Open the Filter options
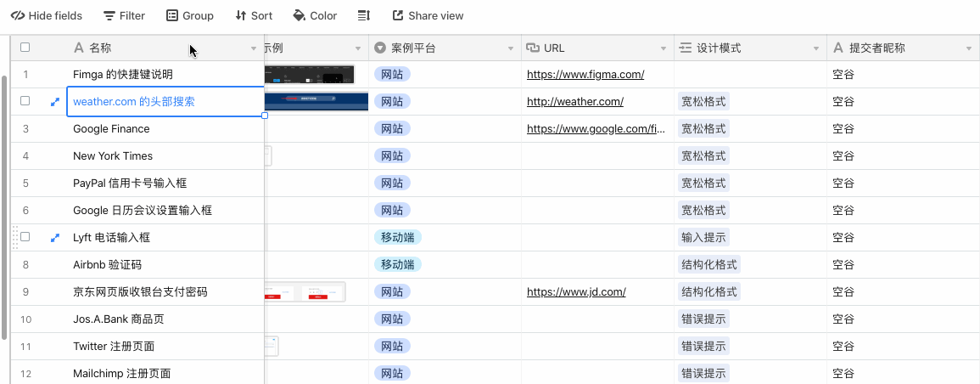 124,15
